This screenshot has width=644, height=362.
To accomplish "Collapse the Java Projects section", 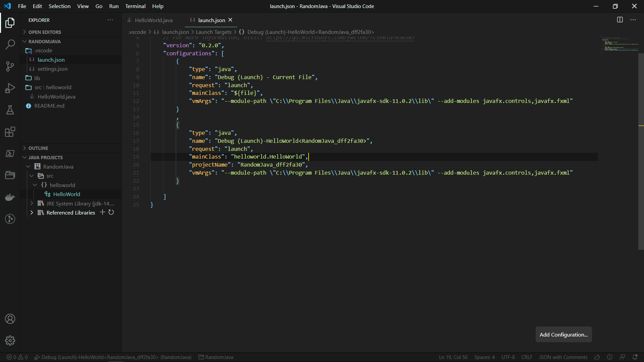I will pyautogui.click(x=45, y=158).
